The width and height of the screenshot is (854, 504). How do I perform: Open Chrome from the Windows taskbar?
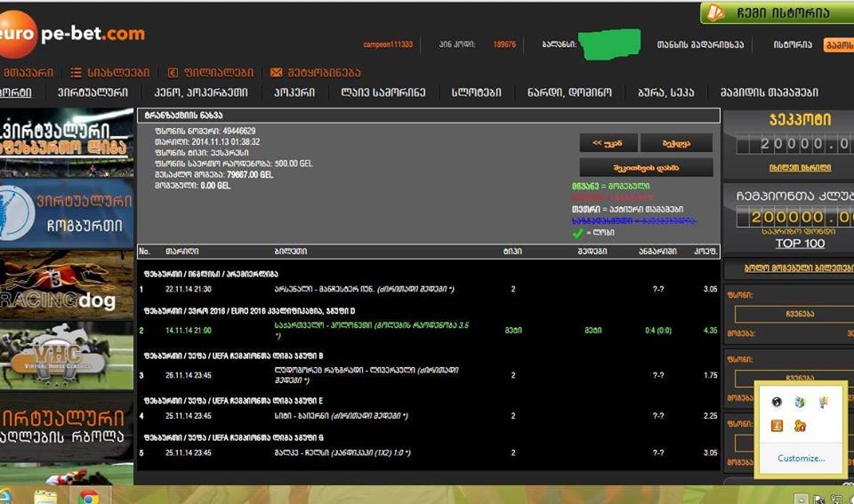click(x=88, y=496)
